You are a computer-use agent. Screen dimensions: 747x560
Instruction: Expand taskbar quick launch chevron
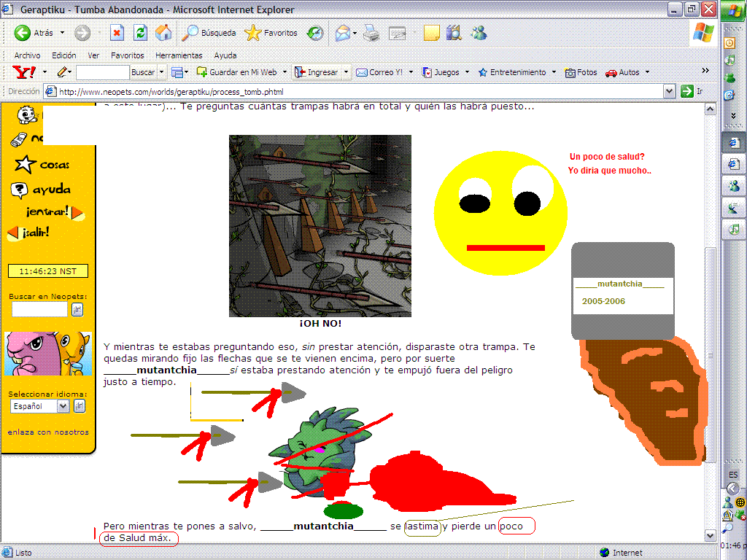(734, 115)
